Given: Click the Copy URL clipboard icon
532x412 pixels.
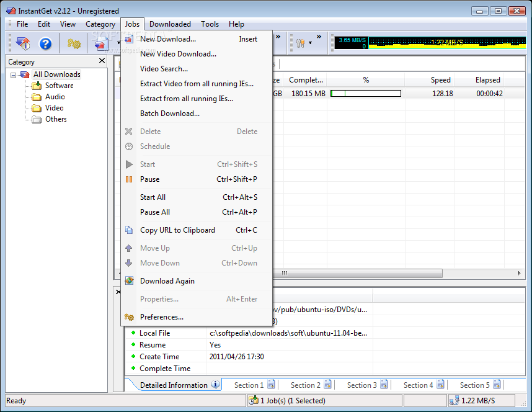Looking at the screenshot, I should coord(129,230).
